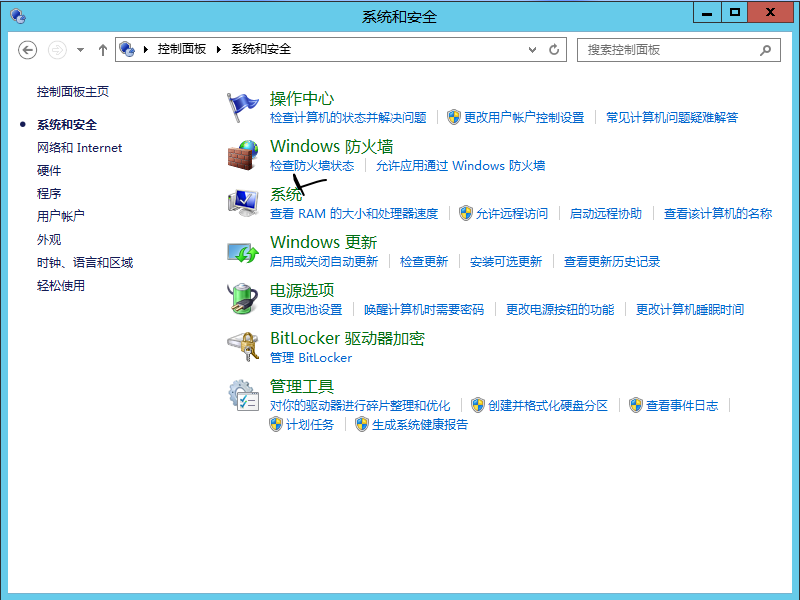Screen dimensions: 800x600
Task: Click 启动远程协助 link
Action: (606, 214)
